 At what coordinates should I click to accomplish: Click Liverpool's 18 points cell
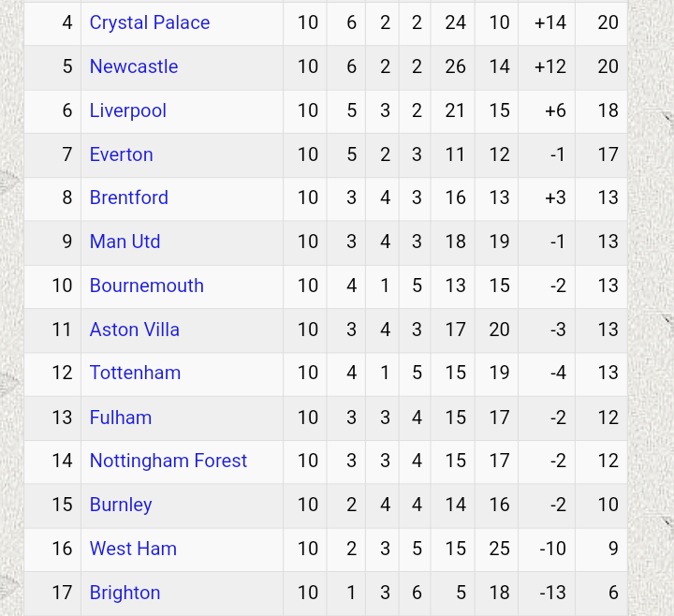coord(601,110)
